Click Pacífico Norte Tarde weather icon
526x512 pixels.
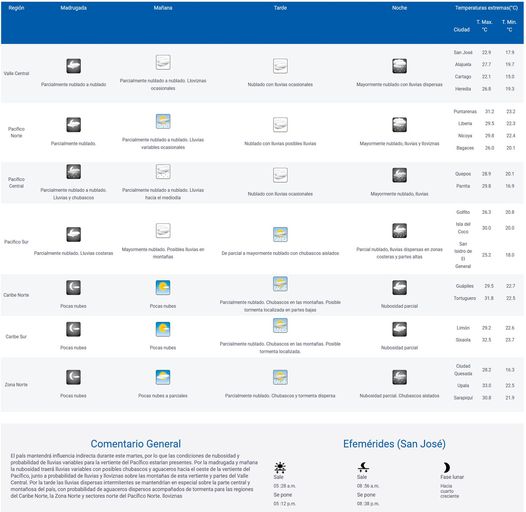[280, 125]
